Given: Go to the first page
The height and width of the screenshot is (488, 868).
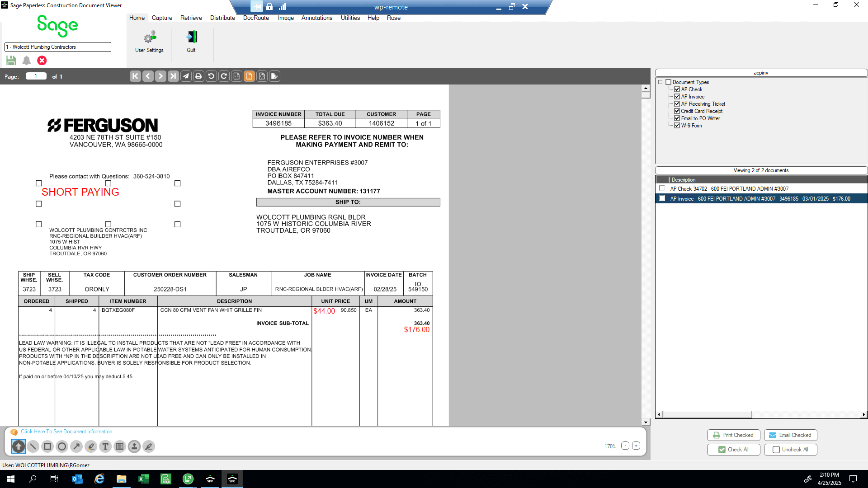Looking at the screenshot, I should 135,76.
